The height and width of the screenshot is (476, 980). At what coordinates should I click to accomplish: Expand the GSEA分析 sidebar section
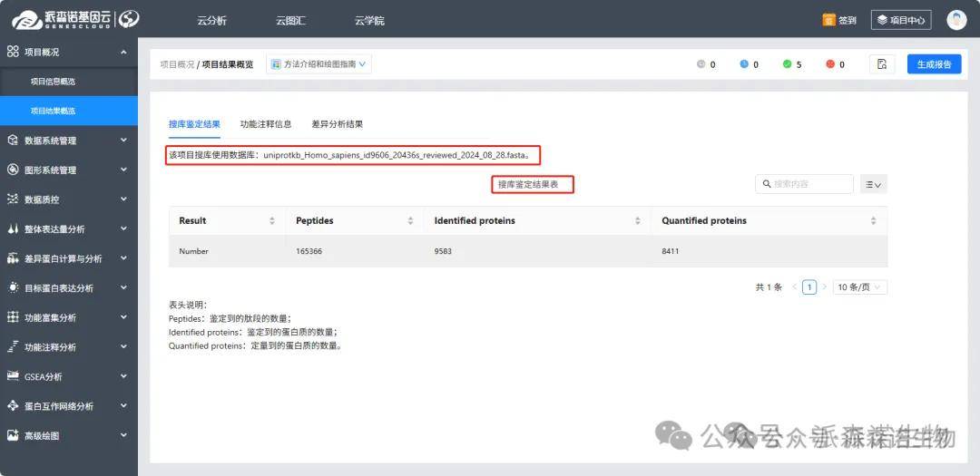(x=68, y=376)
